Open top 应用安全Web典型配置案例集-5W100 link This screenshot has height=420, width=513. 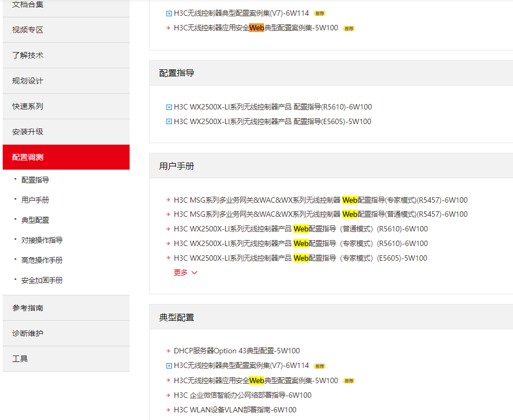[x=256, y=28]
